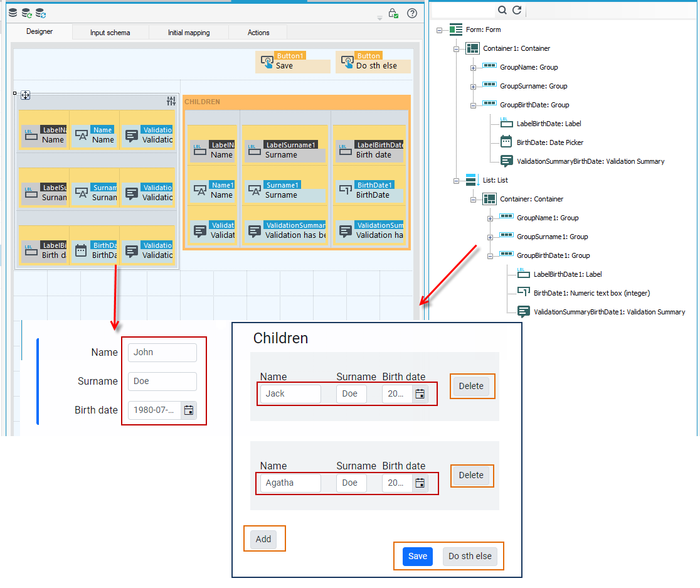700x588 pixels.
Task: Click the padlock icon in the designer toolbar
Action: coord(393,13)
